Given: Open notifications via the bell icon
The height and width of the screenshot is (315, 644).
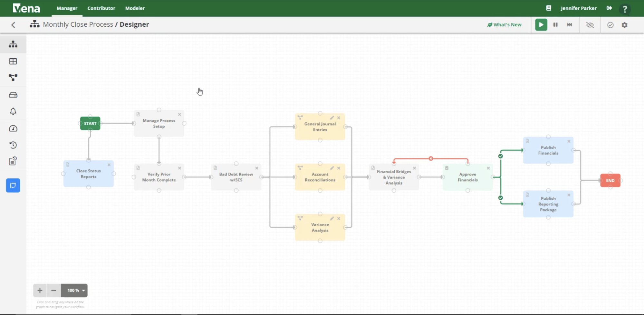Looking at the screenshot, I should [13, 111].
